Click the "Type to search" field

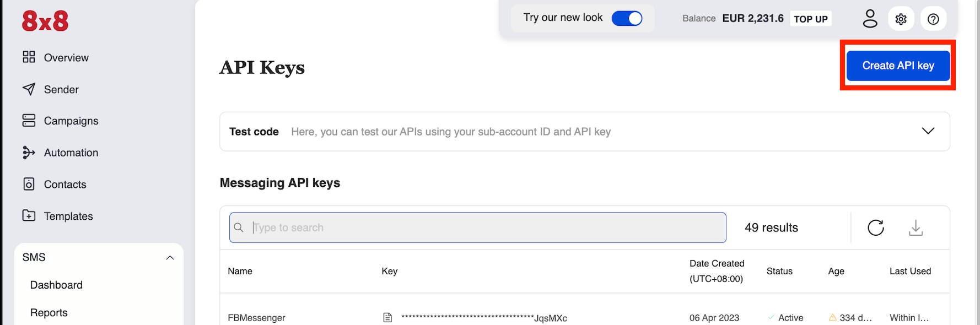[485, 227]
